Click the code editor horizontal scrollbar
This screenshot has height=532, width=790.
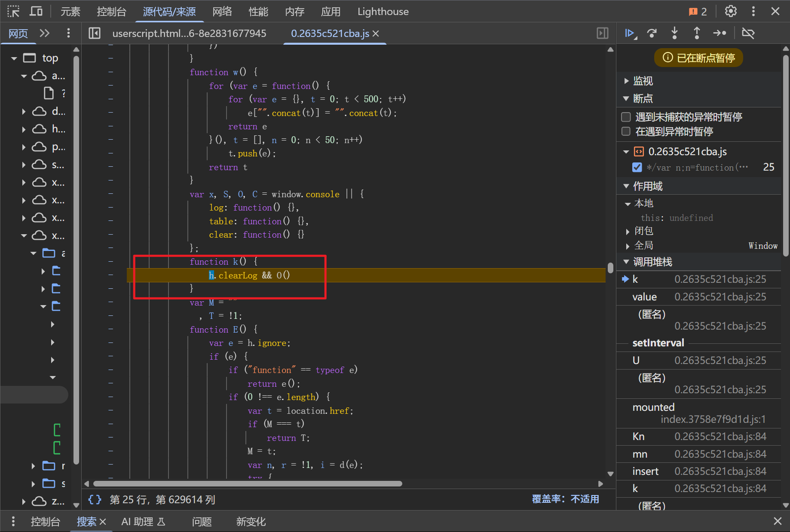pos(248,484)
